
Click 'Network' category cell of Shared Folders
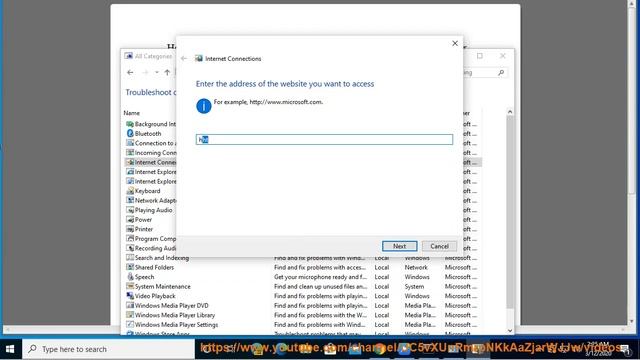click(416, 267)
